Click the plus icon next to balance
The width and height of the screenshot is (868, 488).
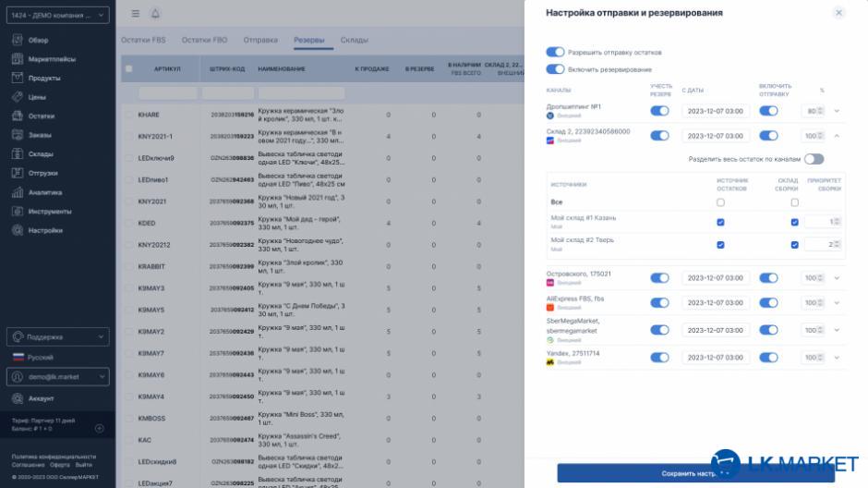100,428
